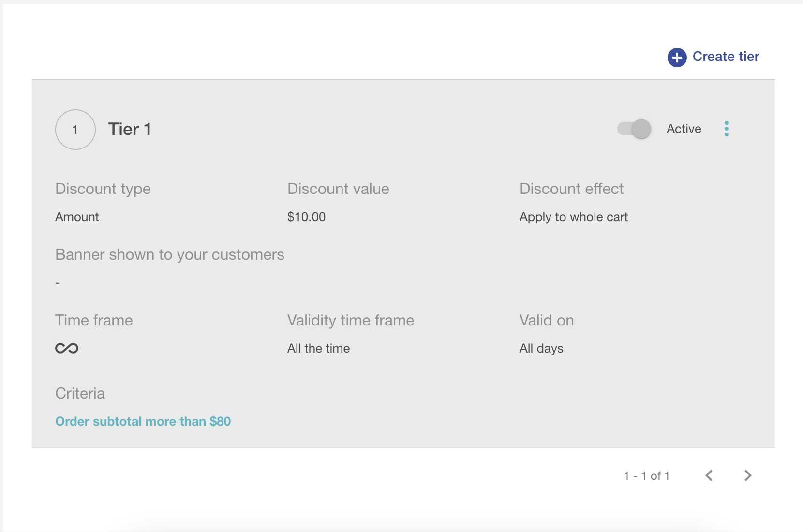Select the Tier 1 header title

point(129,129)
